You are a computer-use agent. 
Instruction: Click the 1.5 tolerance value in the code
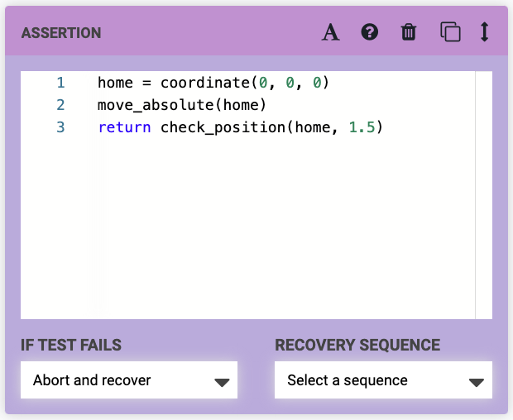point(362,127)
